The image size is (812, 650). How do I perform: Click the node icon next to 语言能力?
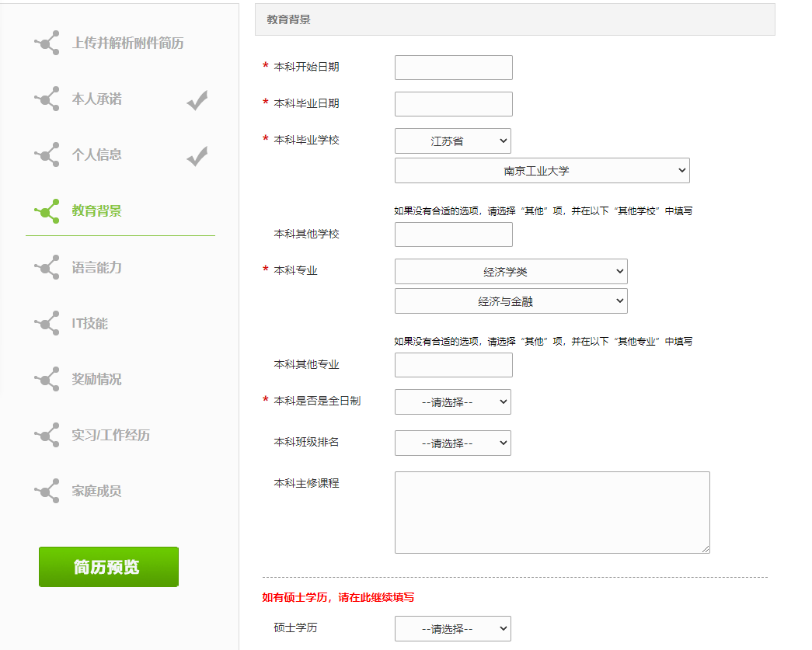click(47, 267)
